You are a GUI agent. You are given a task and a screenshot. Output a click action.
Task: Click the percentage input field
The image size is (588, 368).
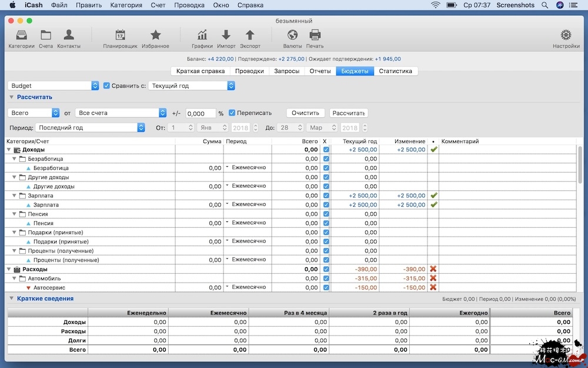coord(200,113)
